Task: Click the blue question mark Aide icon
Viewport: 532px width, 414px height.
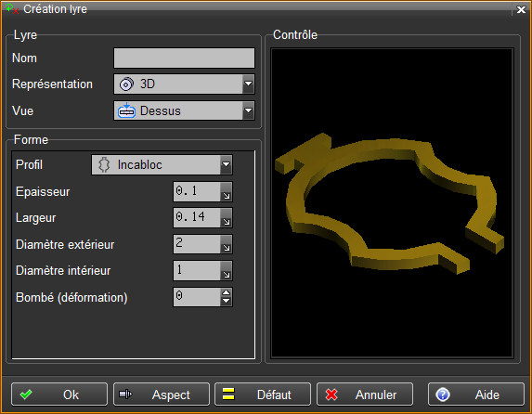Action: tap(443, 395)
